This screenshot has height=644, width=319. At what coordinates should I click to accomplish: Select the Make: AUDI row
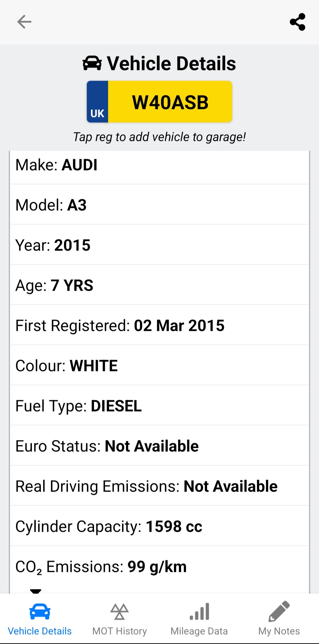pyautogui.click(x=159, y=165)
